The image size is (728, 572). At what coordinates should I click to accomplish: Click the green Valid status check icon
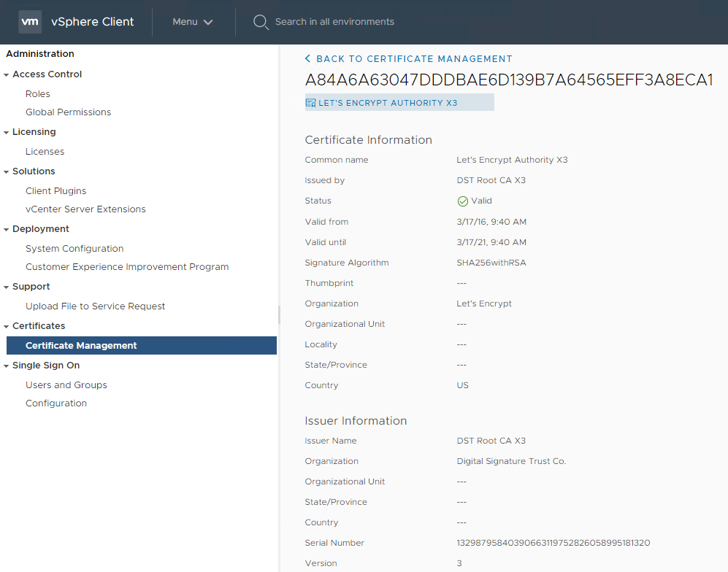462,201
